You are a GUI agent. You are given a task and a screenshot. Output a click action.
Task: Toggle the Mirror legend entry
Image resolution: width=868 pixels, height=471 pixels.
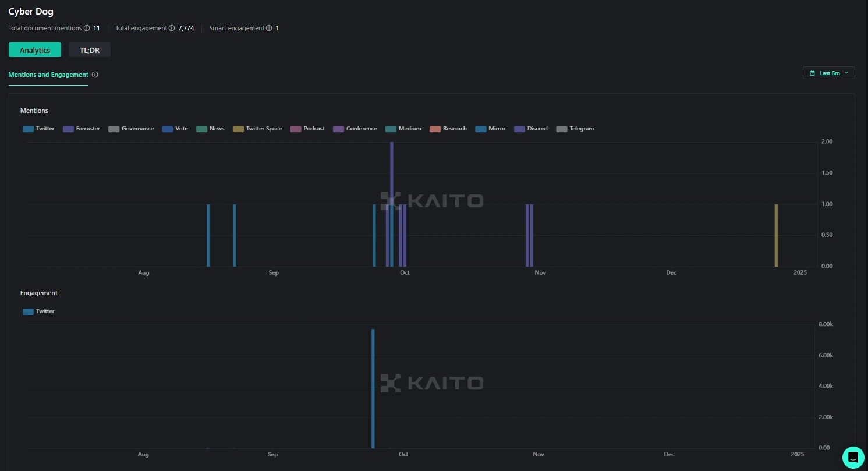[x=490, y=129]
